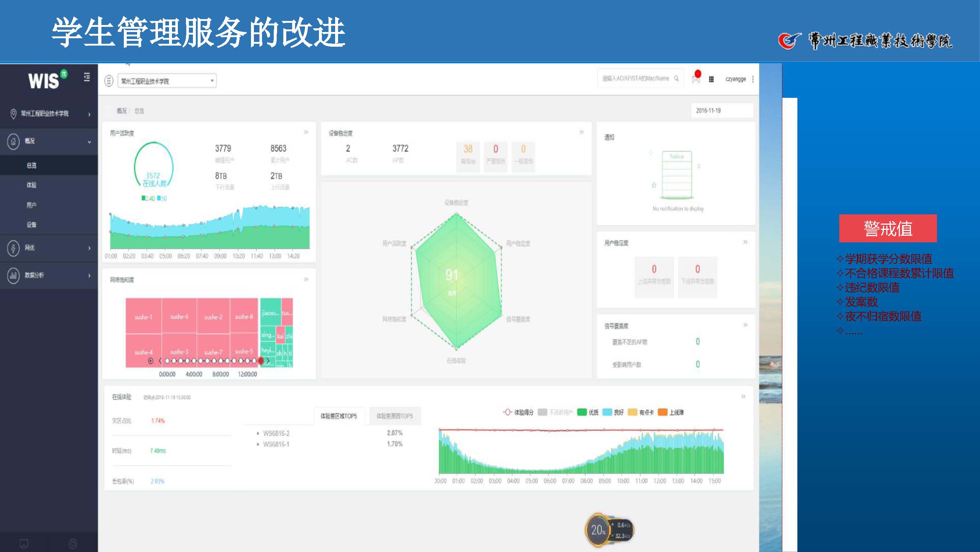This screenshot has width=980, height=552.
Task: Open the apps grid icon
Action: 711,79
